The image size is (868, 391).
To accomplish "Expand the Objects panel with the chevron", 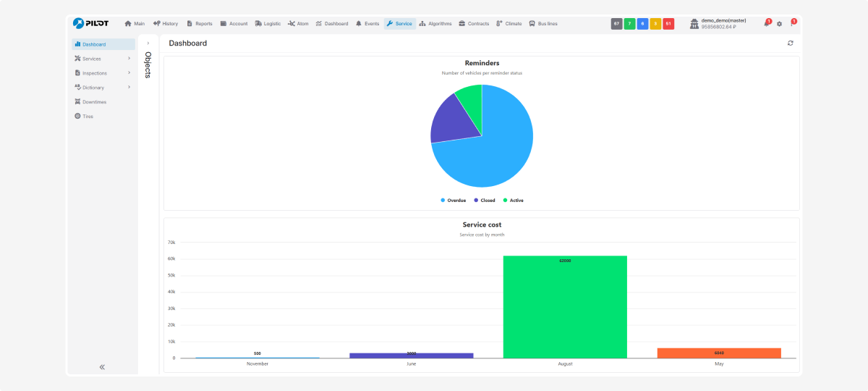I will point(148,43).
